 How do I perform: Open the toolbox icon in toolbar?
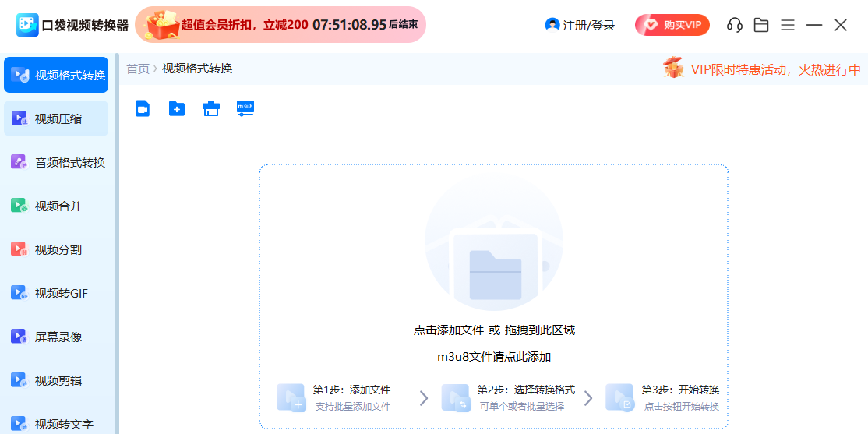(x=211, y=108)
